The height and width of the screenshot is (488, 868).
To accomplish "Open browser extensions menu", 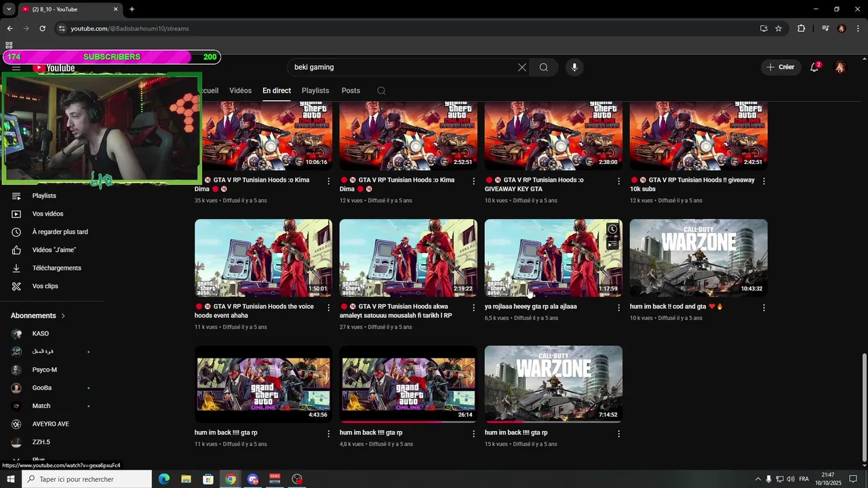I will coord(802,28).
